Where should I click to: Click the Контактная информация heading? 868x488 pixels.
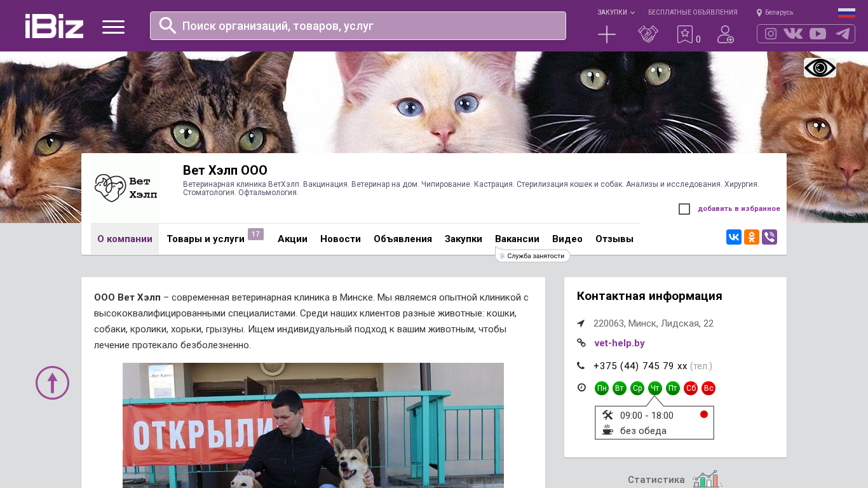tap(649, 296)
